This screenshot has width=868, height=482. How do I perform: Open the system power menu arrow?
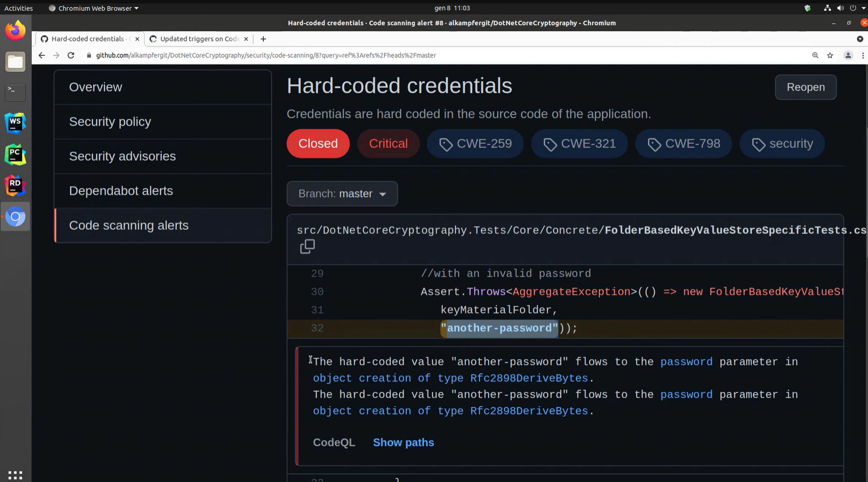864,8
